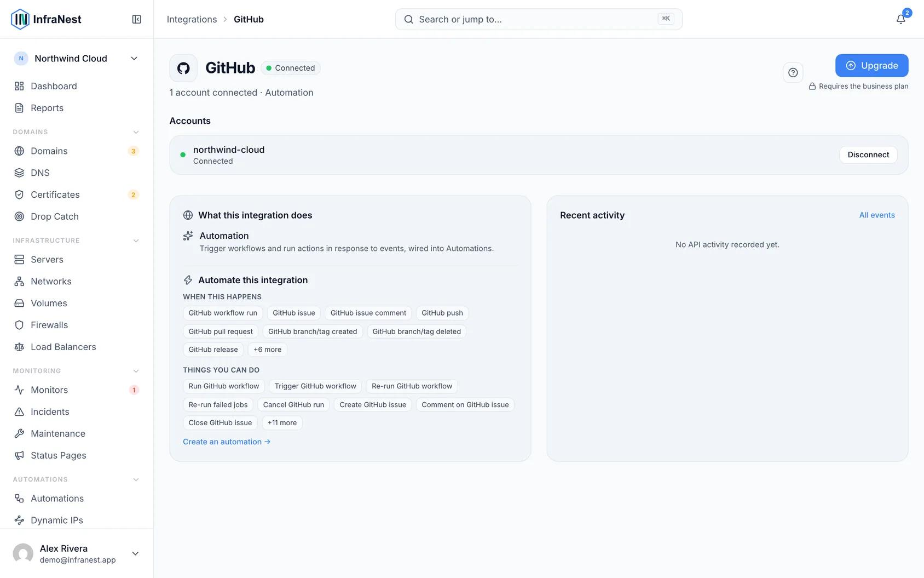This screenshot has width=924, height=578.
Task: Click the Connected status badge
Action: (x=291, y=68)
